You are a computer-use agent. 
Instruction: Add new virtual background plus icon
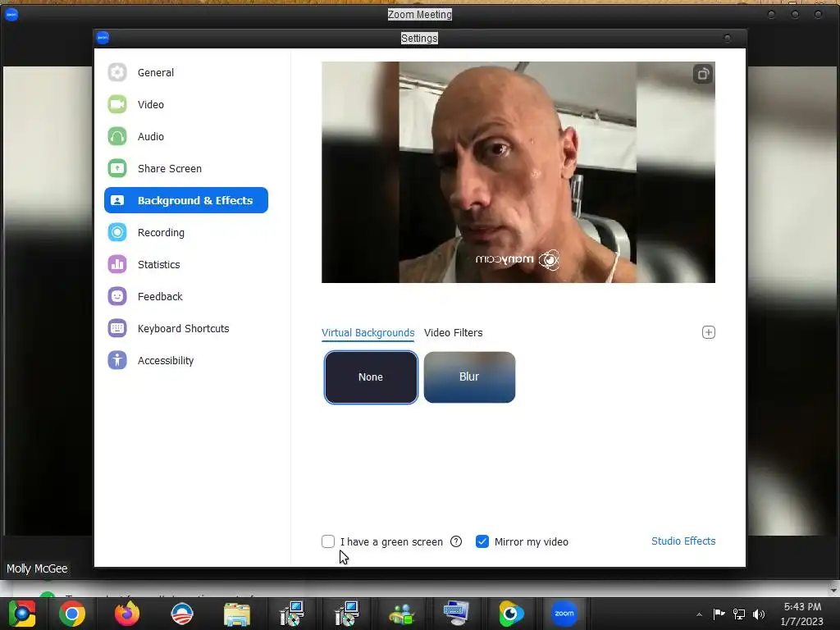(708, 332)
